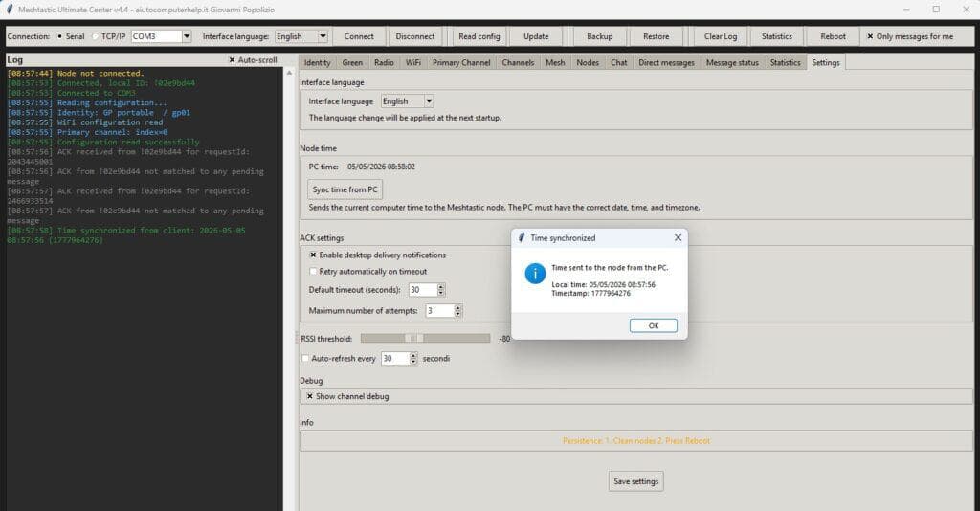Click the 'Time synchronized from client' log line

pos(126,234)
